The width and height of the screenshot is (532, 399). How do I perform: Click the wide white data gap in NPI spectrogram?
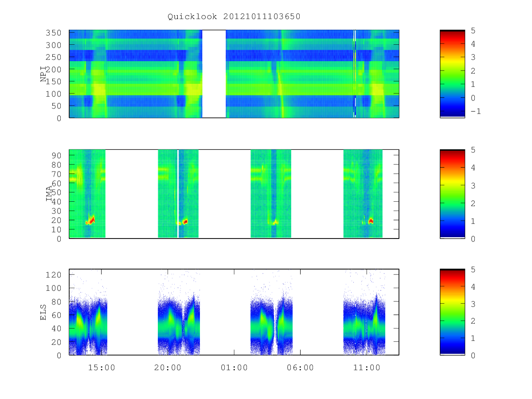tap(214, 74)
